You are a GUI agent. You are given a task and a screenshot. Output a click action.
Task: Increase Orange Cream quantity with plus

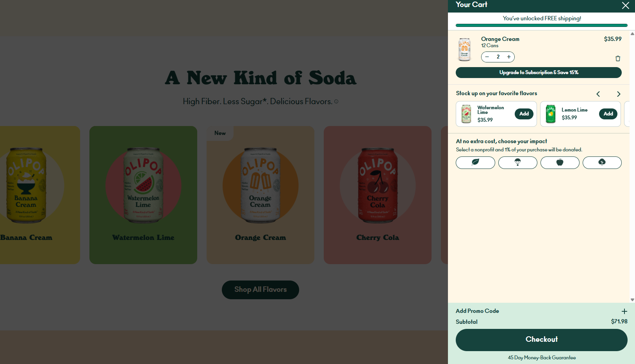coord(509,57)
